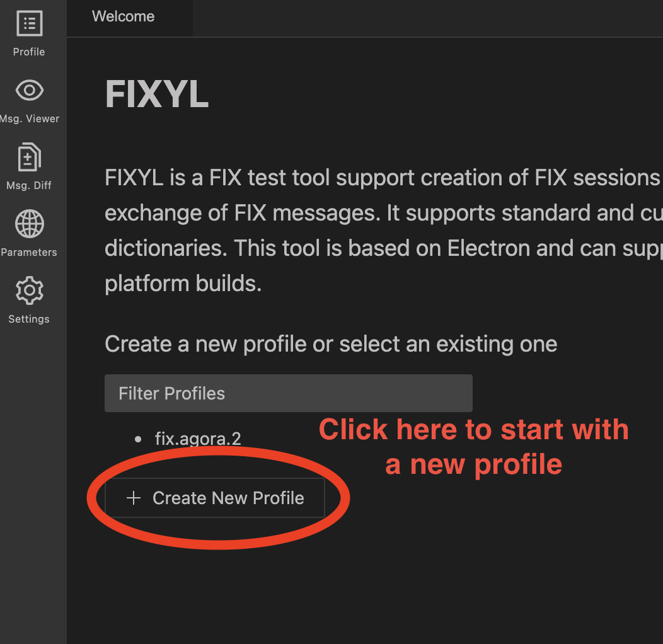
Task: Click the "Parameters" sidebar label
Action: point(29,252)
